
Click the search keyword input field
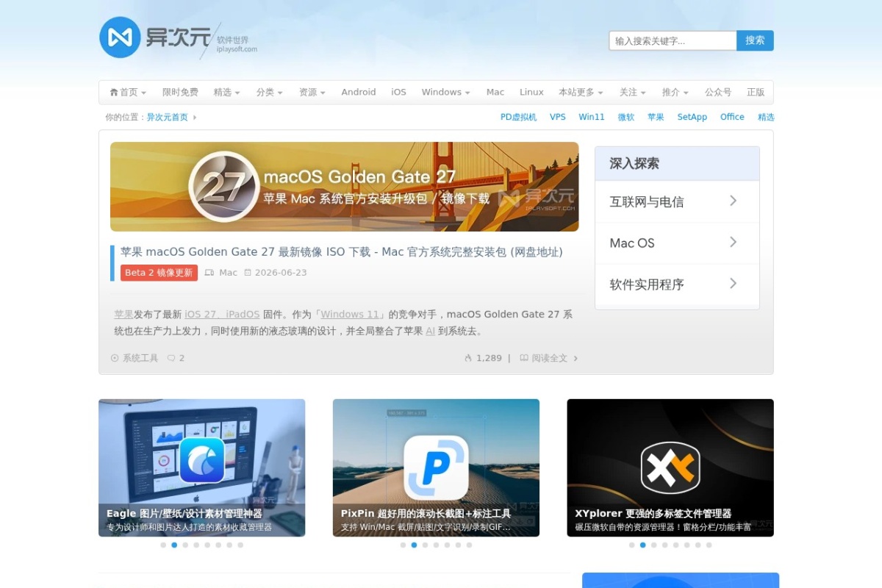(673, 40)
